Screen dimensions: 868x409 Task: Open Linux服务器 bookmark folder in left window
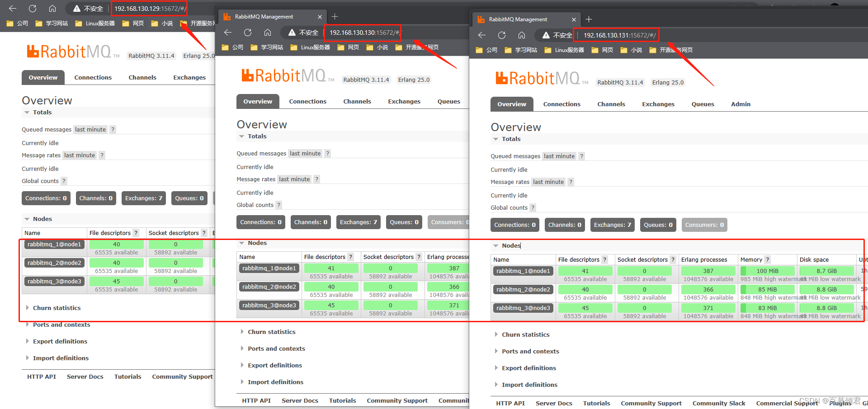click(x=95, y=24)
